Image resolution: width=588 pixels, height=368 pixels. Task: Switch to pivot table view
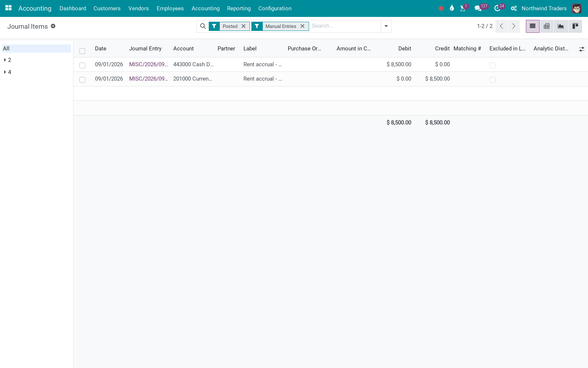coord(547,26)
